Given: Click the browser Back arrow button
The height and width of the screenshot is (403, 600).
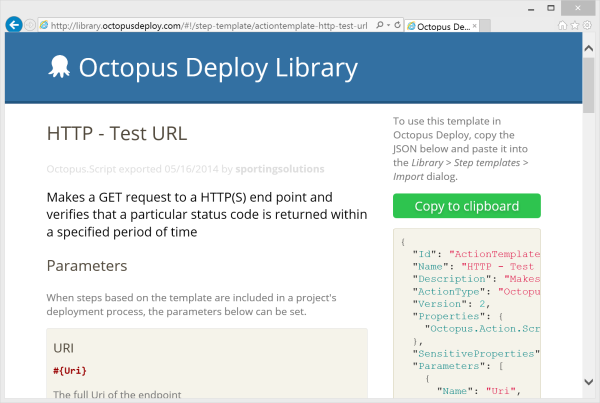Looking at the screenshot, I should (x=14, y=24).
